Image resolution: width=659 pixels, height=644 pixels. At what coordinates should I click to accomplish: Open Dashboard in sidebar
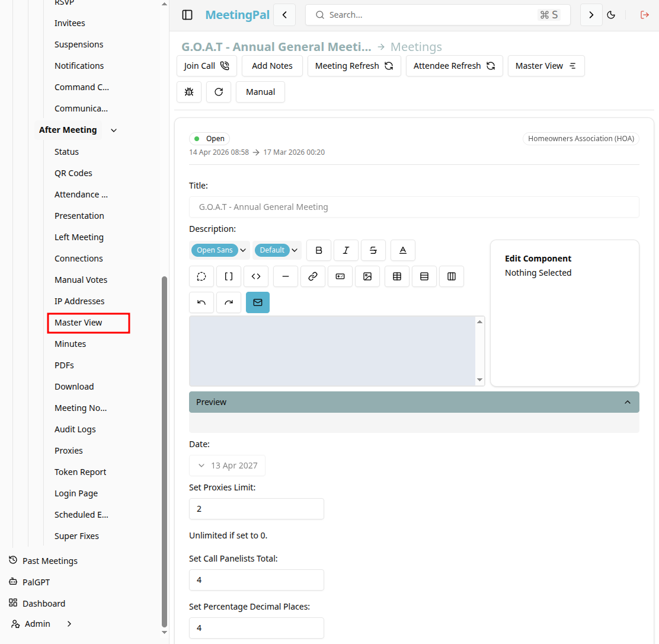coord(37,604)
